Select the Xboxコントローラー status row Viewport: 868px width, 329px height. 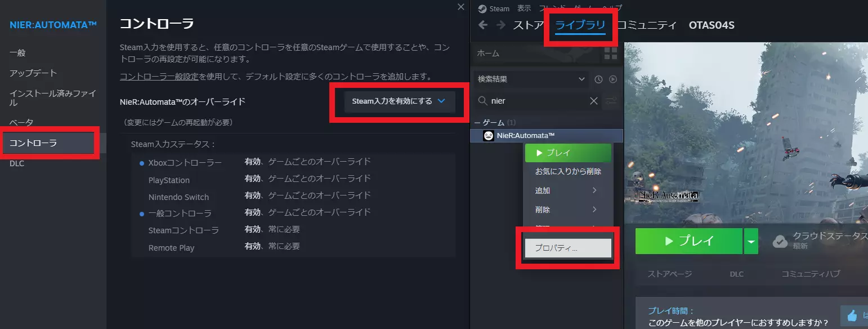click(x=293, y=162)
